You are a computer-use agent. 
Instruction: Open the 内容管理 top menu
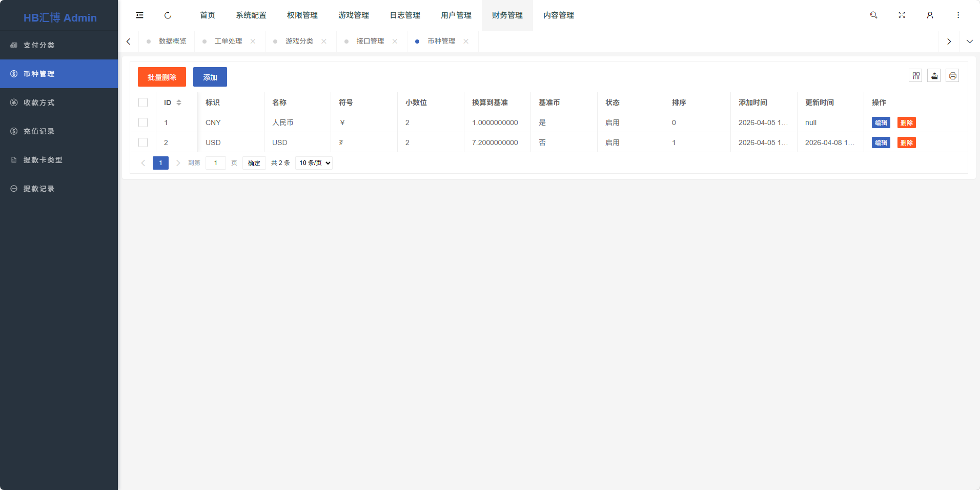[559, 15]
